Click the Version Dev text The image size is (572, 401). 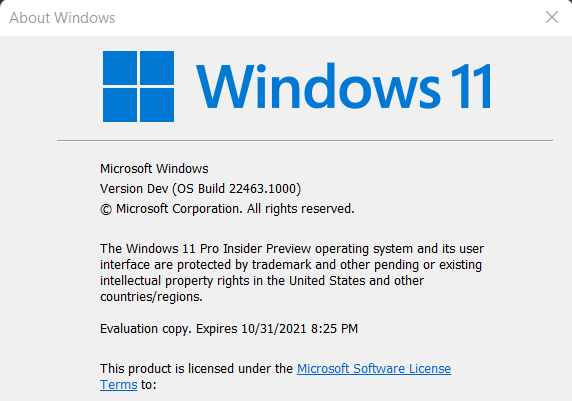(x=134, y=189)
